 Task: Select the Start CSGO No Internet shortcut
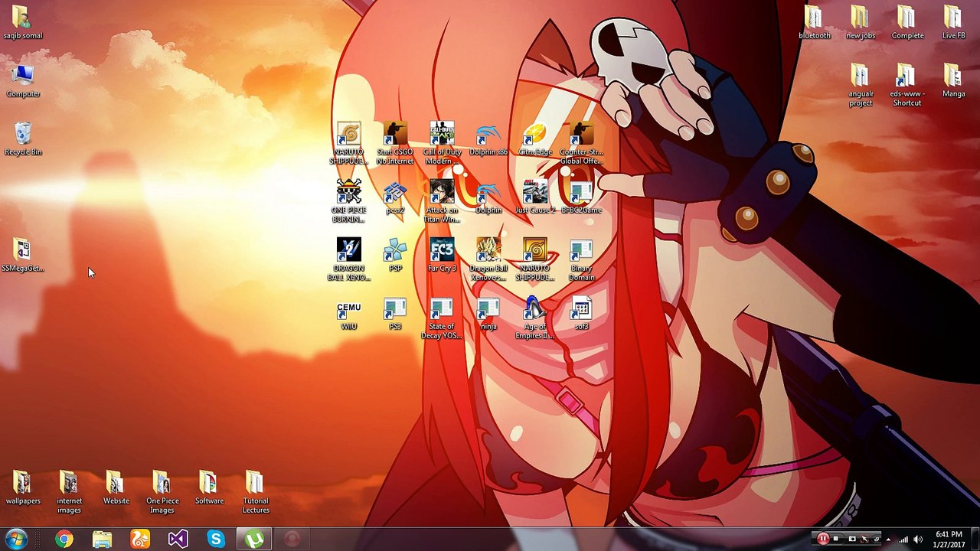click(x=395, y=144)
